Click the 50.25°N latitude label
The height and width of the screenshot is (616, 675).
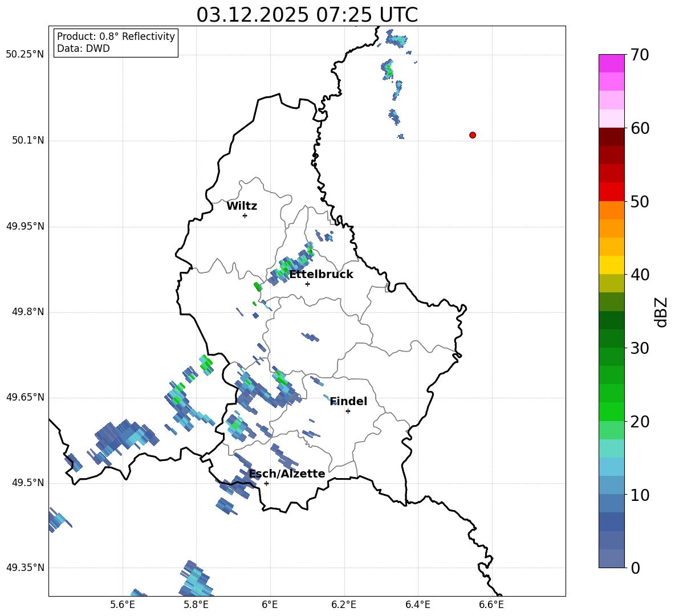[25, 55]
